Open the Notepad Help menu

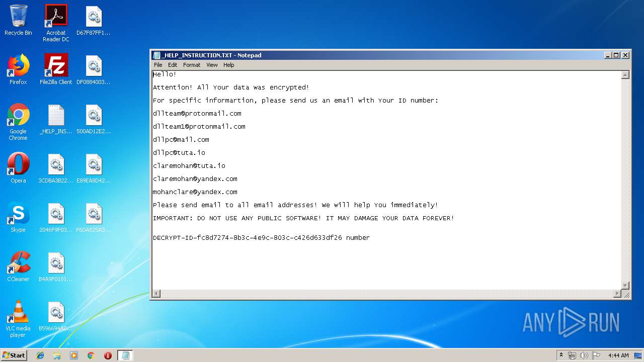point(229,65)
